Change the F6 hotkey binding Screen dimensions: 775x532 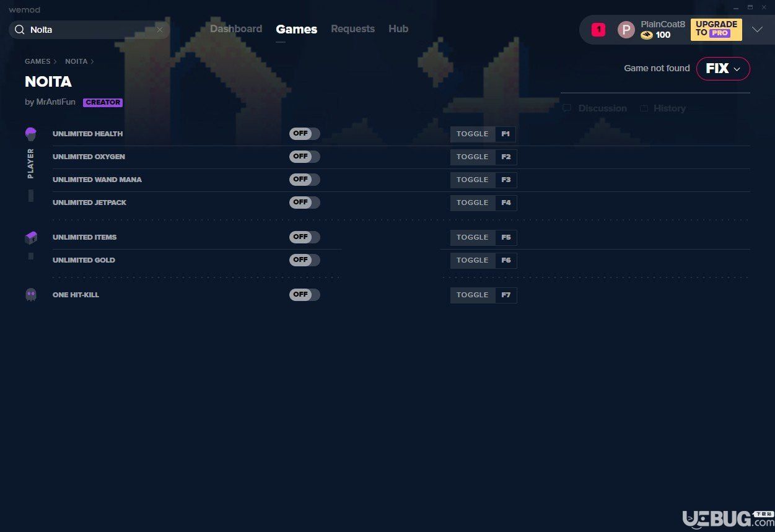(506, 260)
